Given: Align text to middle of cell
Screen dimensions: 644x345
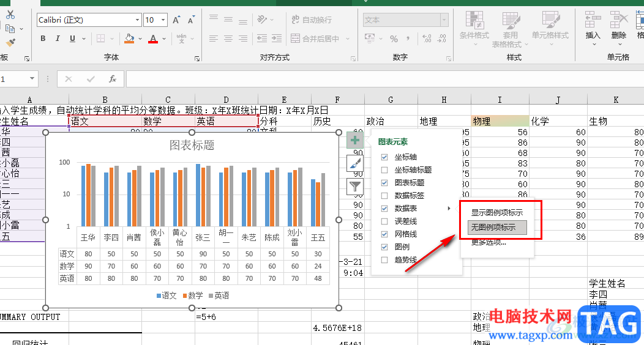Looking at the screenshot, I should point(228,20).
